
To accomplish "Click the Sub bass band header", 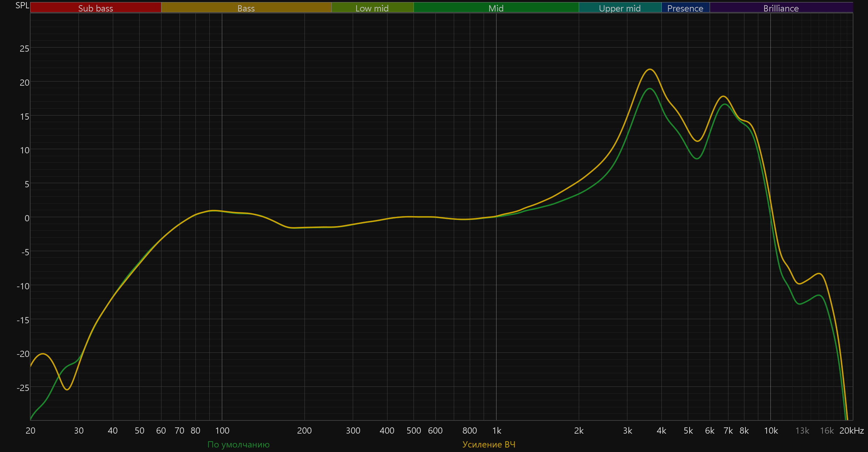I will pos(95,8).
